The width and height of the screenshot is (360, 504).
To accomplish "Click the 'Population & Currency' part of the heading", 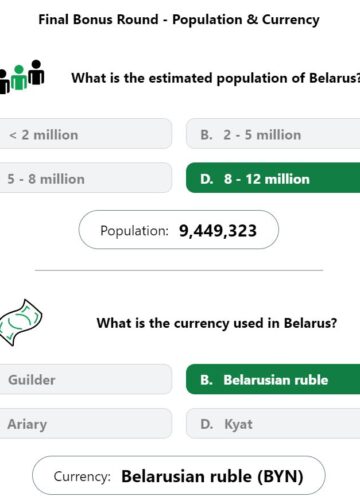I will click(246, 20).
